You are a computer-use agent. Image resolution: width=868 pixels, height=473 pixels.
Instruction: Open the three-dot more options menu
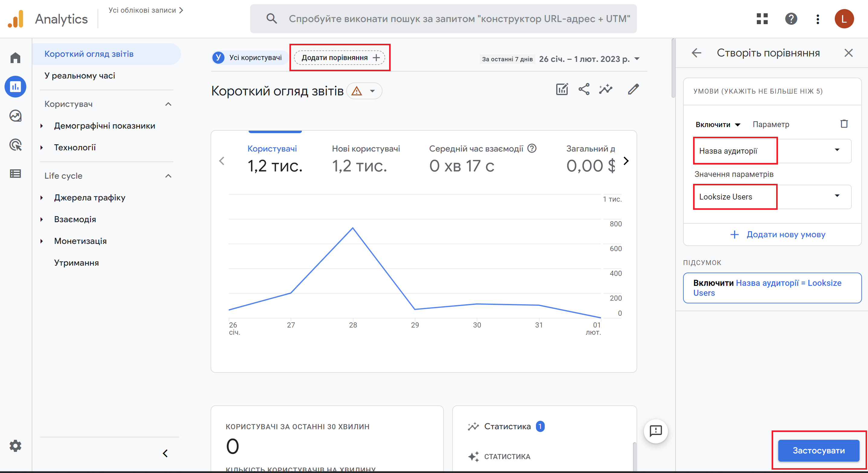[818, 19]
